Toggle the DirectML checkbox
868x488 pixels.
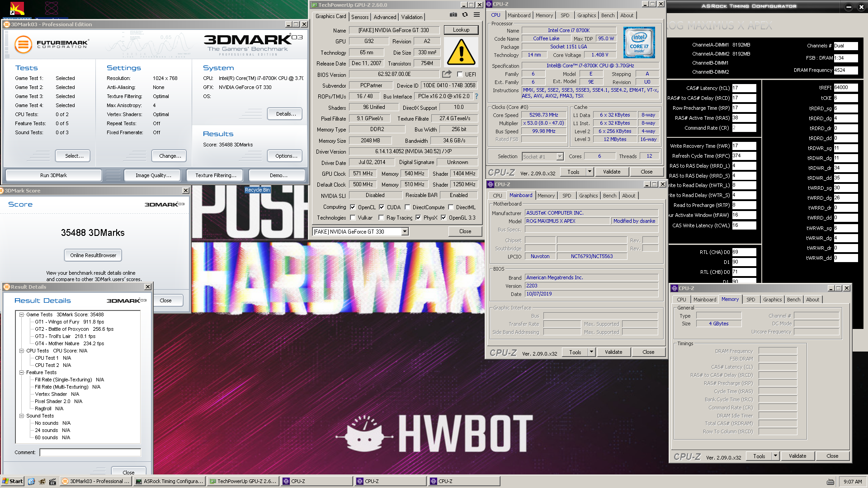coord(451,207)
